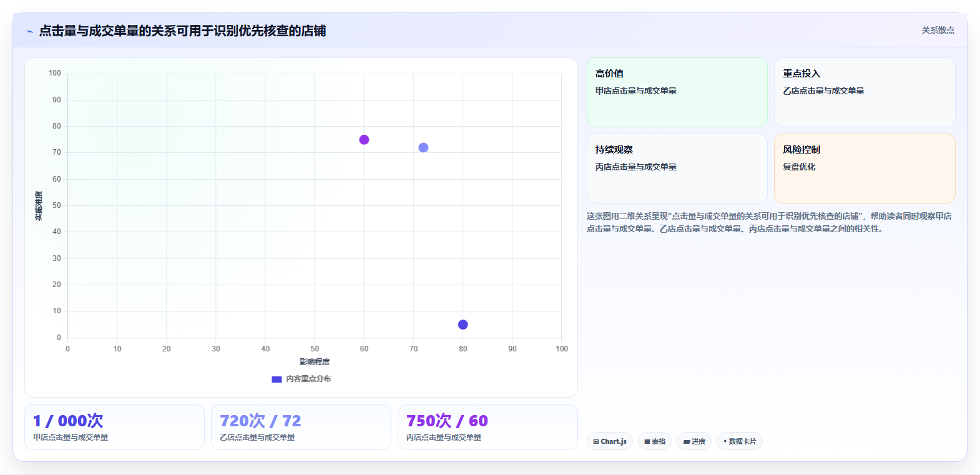The width and height of the screenshot is (980, 475).
Task: Click the 实施难度 y-axis title
Action: coord(39,206)
